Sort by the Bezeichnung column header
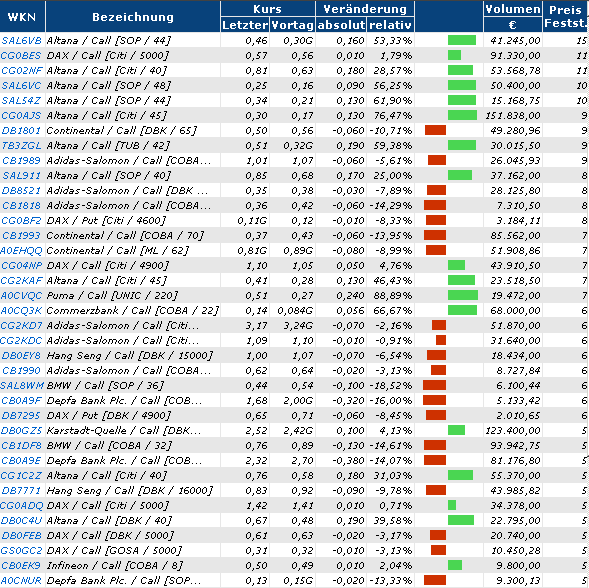The width and height of the screenshot is (589, 588). click(x=133, y=17)
